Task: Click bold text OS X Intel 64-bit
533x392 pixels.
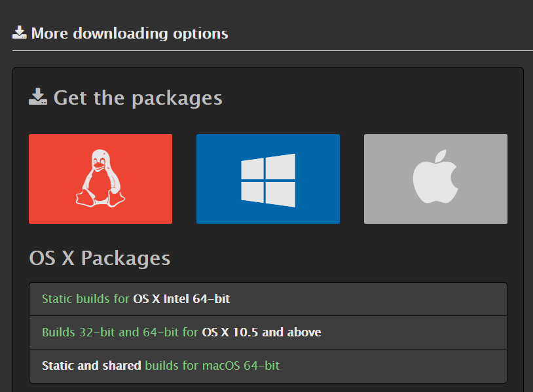Action: click(181, 299)
